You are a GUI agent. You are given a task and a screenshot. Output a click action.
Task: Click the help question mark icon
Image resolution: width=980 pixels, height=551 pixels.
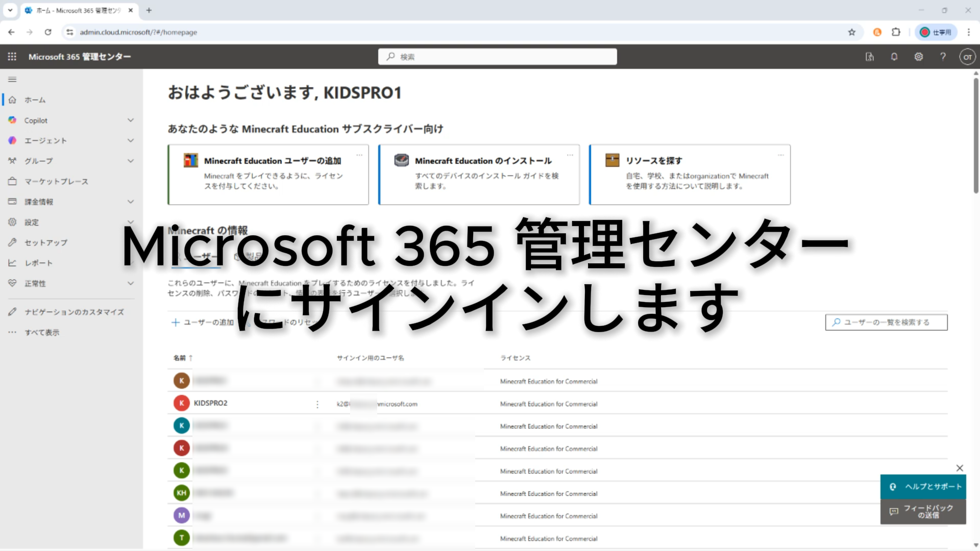(x=943, y=57)
